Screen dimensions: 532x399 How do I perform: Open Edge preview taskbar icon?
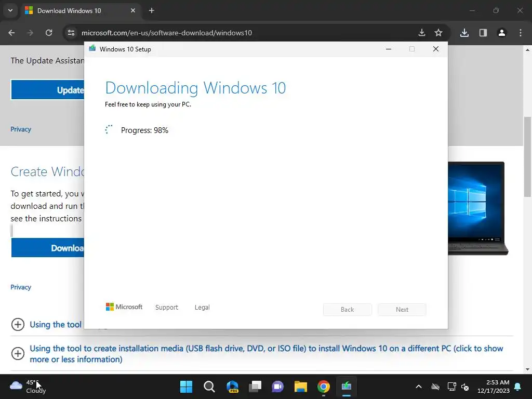(232, 387)
